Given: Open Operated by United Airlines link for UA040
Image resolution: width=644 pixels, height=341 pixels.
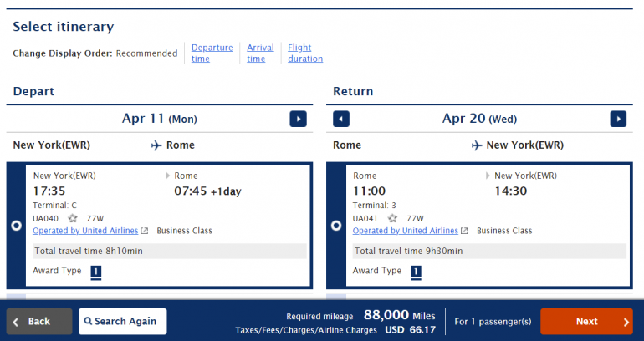Looking at the screenshot, I should pyautogui.click(x=84, y=231).
